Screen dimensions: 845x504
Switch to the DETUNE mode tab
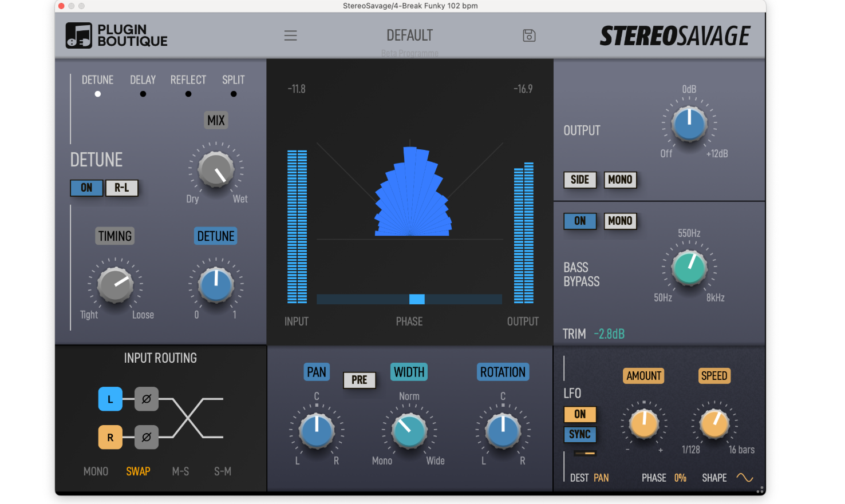click(98, 80)
